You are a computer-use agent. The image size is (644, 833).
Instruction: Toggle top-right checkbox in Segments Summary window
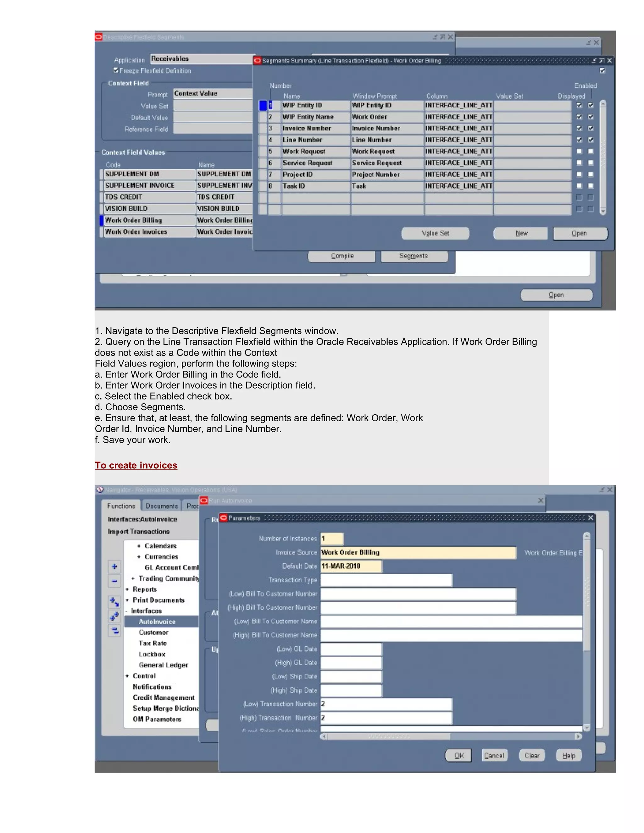tap(602, 70)
